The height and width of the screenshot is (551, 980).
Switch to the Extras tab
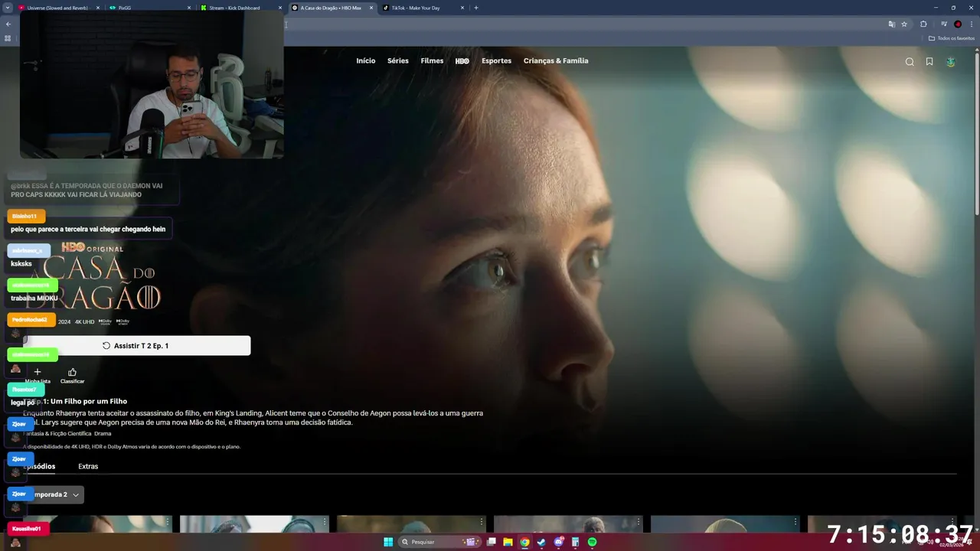point(88,466)
